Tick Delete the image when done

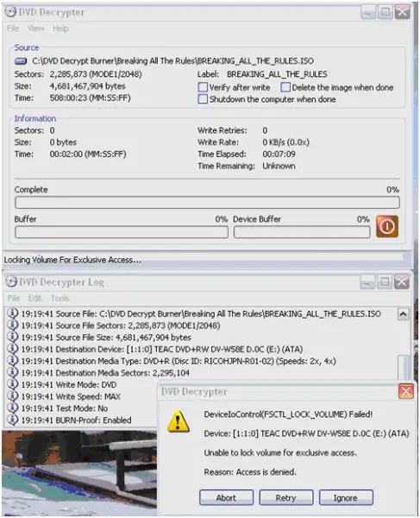pos(285,87)
